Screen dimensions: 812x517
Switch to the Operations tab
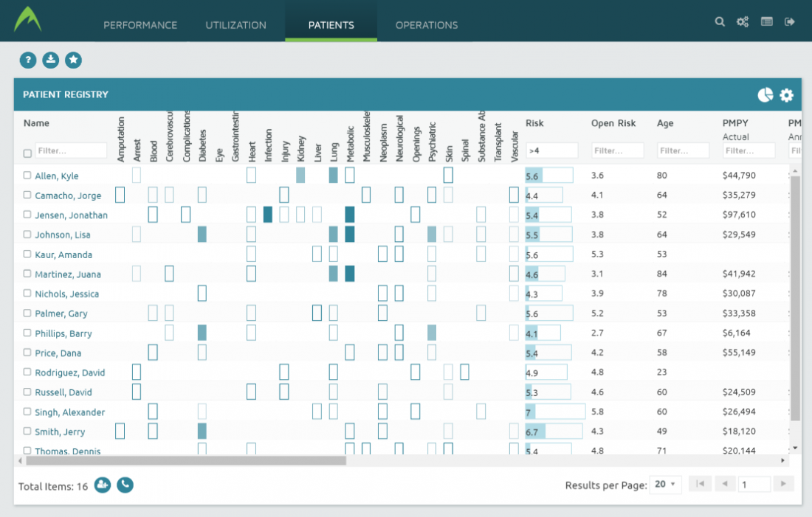(x=427, y=25)
